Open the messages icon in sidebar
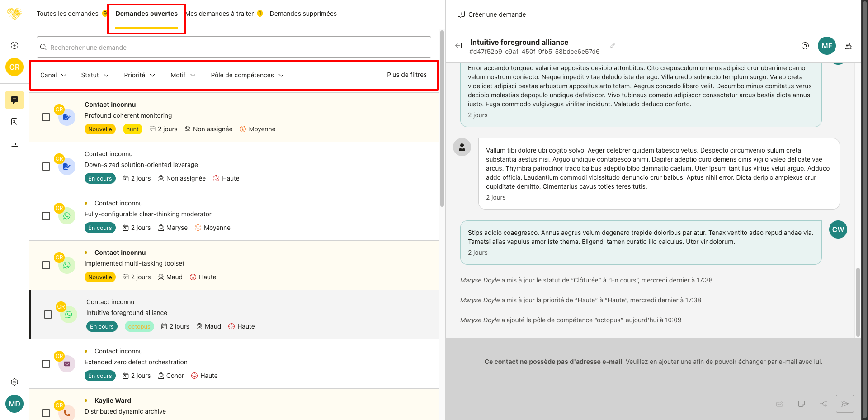Image resolution: width=868 pixels, height=420 pixels. [x=14, y=100]
